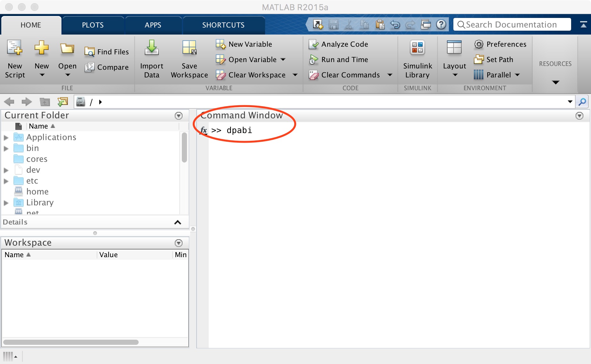Open a file with Open folder icon
The width and height of the screenshot is (591, 364).
click(x=67, y=49)
